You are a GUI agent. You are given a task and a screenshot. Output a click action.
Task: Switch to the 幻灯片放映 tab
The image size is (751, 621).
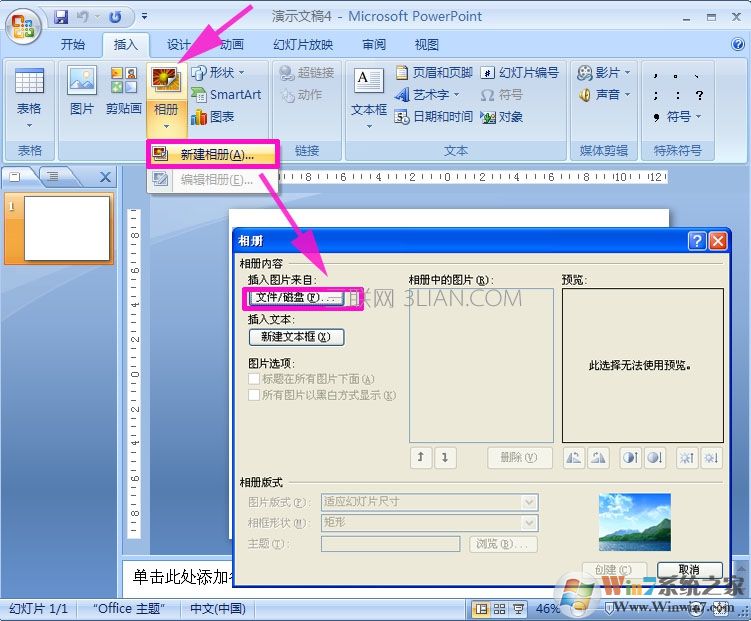303,45
